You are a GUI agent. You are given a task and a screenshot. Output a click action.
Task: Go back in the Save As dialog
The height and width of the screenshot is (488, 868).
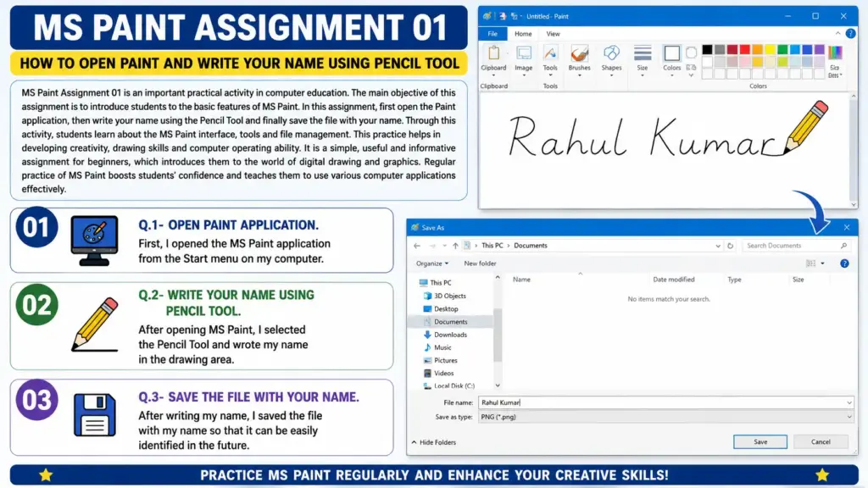[x=417, y=246]
